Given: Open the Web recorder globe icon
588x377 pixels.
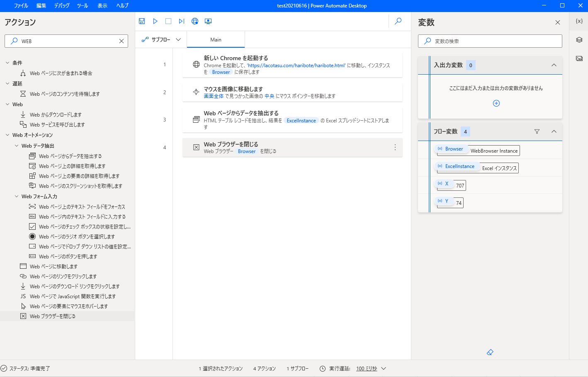Looking at the screenshot, I should click(x=195, y=21).
